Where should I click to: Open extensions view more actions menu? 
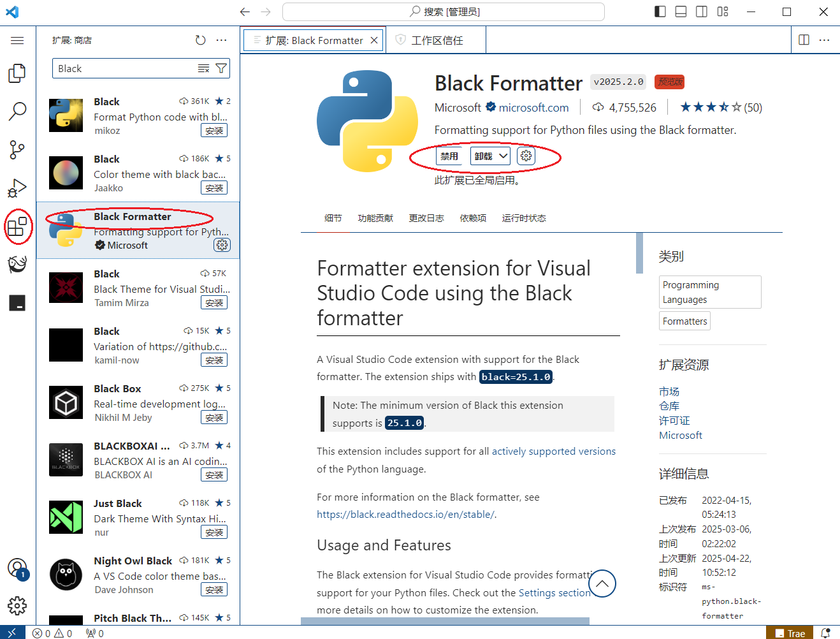[221, 40]
